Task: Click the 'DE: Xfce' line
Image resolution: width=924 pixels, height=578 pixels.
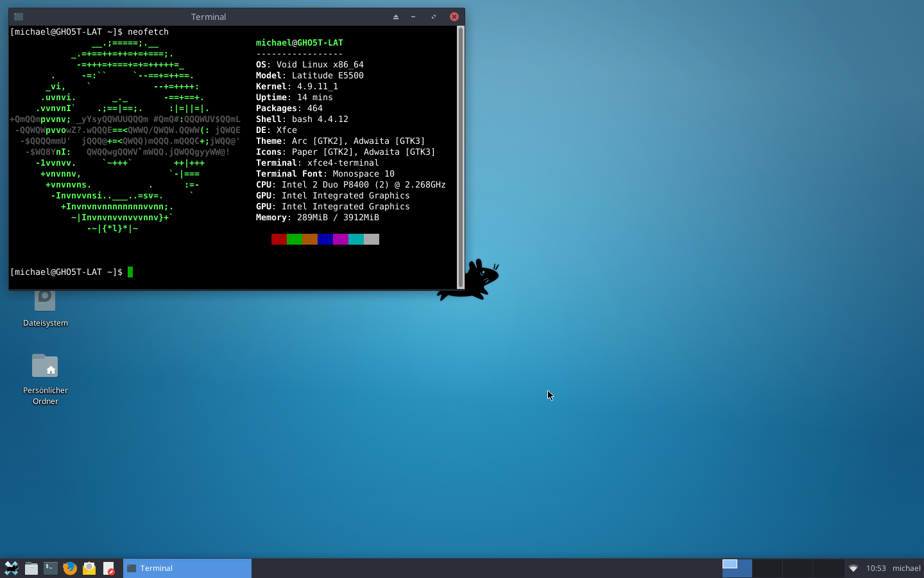Action: (277, 130)
